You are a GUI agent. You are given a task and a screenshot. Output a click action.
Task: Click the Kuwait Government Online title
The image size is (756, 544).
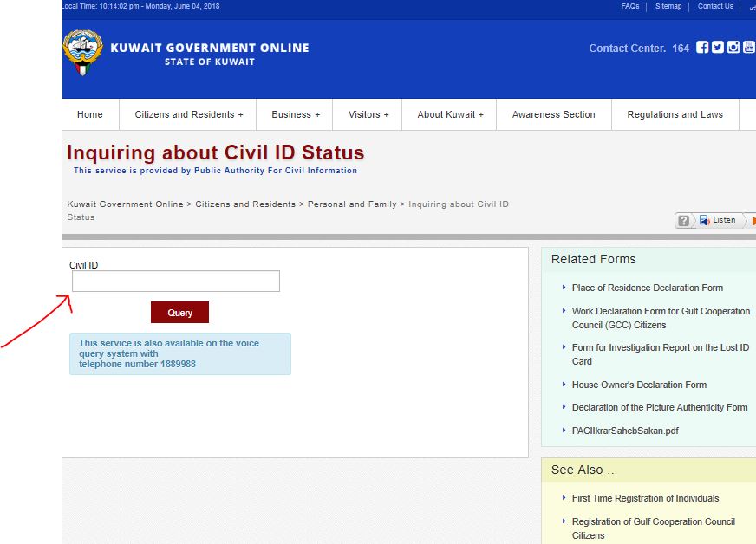coord(210,48)
